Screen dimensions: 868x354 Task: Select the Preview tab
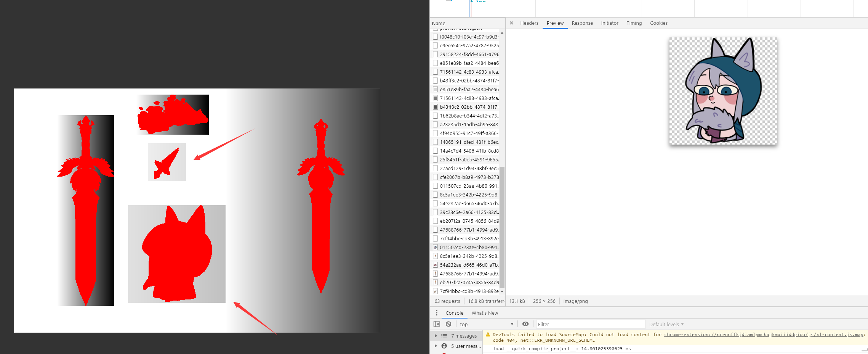coord(555,23)
